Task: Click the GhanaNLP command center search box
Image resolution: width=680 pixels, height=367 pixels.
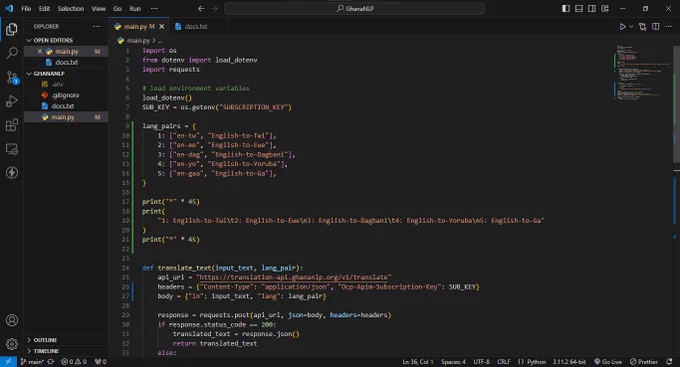Action: 354,8
